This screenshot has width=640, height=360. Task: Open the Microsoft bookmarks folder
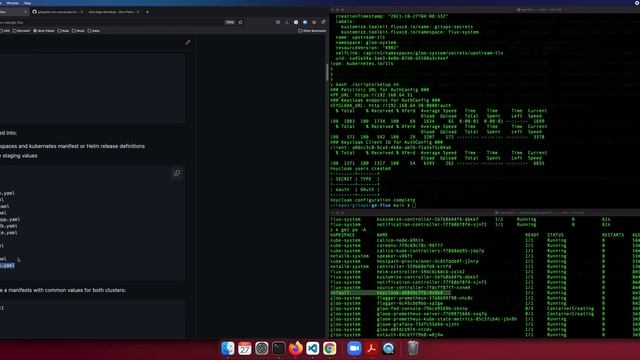point(22,31)
